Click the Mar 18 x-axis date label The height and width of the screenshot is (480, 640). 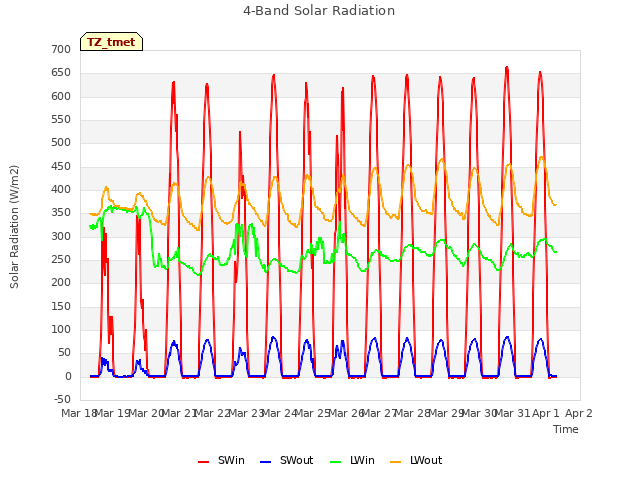78,413
